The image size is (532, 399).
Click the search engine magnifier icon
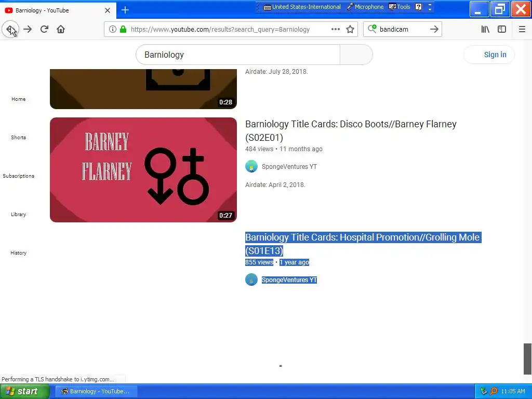pyautogui.click(x=372, y=29)
